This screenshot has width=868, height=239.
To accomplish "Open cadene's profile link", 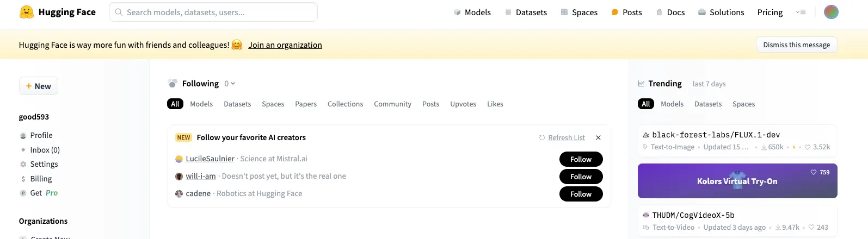I will tap(198, 193).
